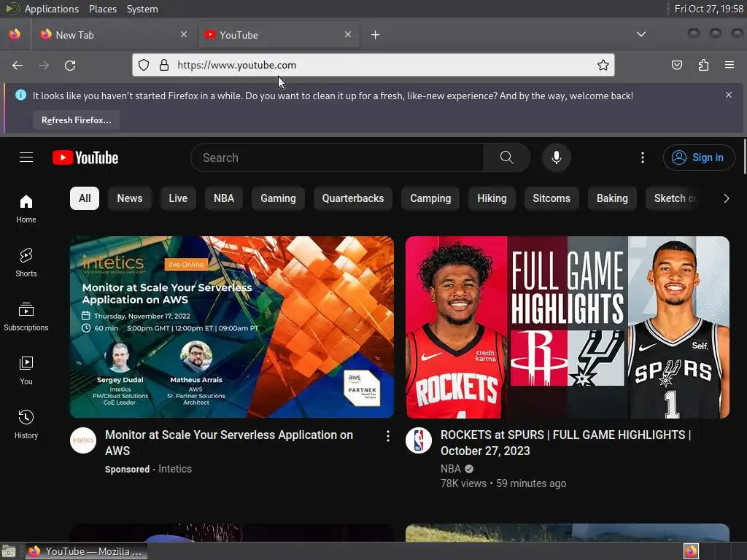Switch to New Tab tab
This screenshot has height=560, width=747.
(113, 35)
